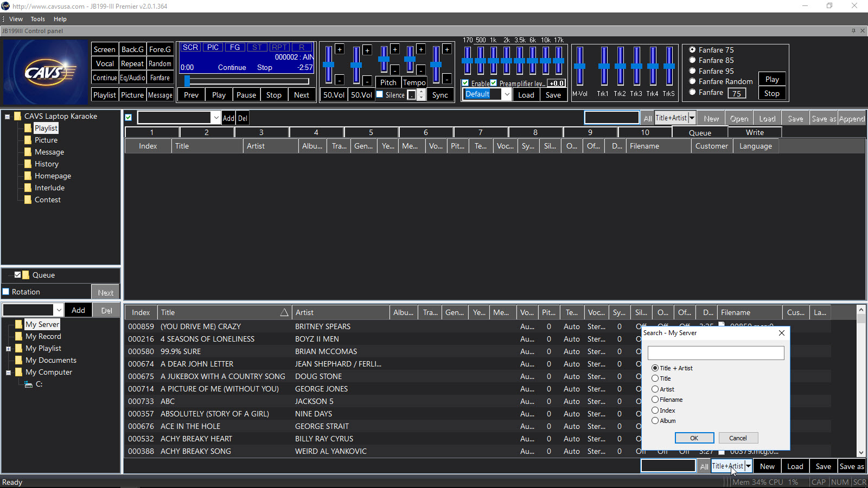
Task: Choose the Filename search option
Action: [655, 400]
